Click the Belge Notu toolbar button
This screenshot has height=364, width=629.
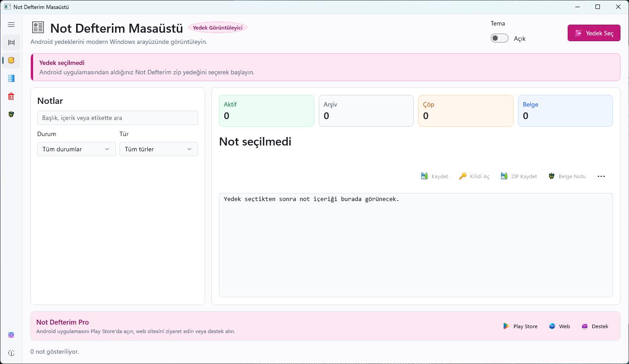coord(567,176)
